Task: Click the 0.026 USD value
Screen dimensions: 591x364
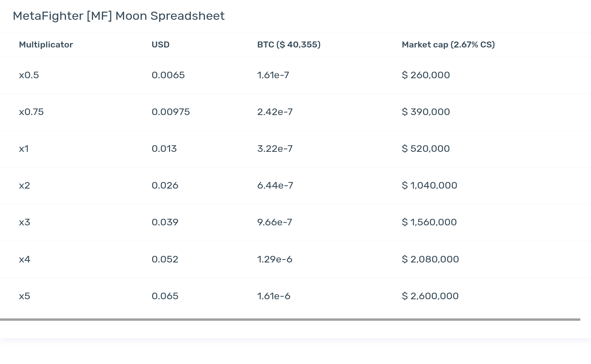Action: click(165, 185)
